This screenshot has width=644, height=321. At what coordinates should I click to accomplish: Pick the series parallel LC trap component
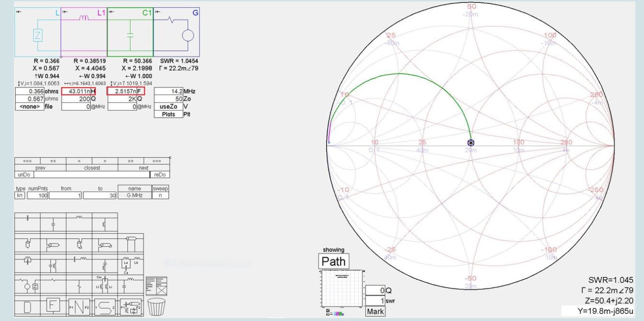(28, 264)
